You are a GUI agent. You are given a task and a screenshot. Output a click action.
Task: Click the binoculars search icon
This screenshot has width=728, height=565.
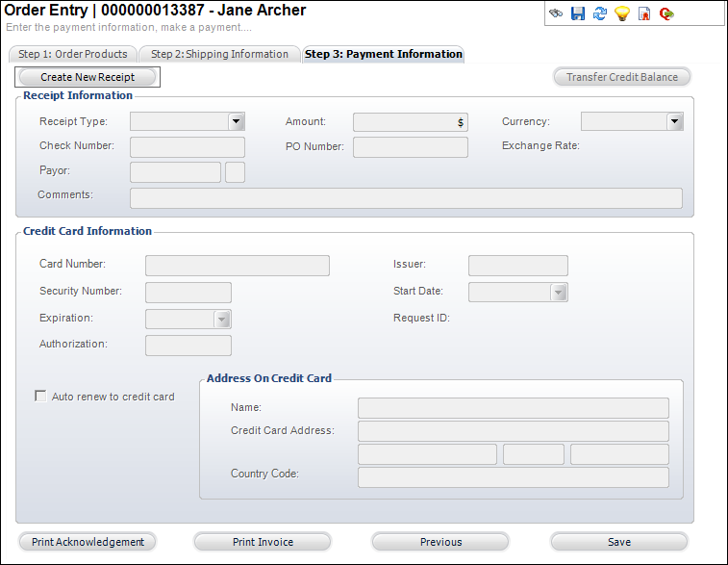pos(555,13)
